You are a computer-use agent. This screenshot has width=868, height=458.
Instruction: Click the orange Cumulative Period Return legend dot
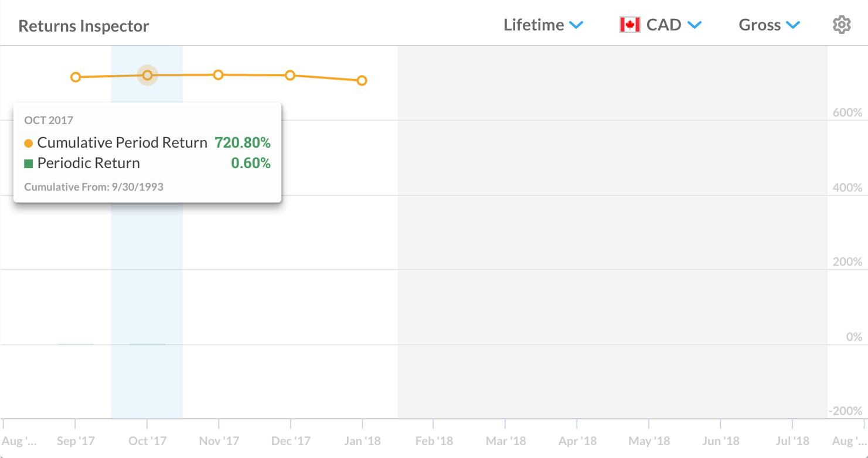pos(28,143)
